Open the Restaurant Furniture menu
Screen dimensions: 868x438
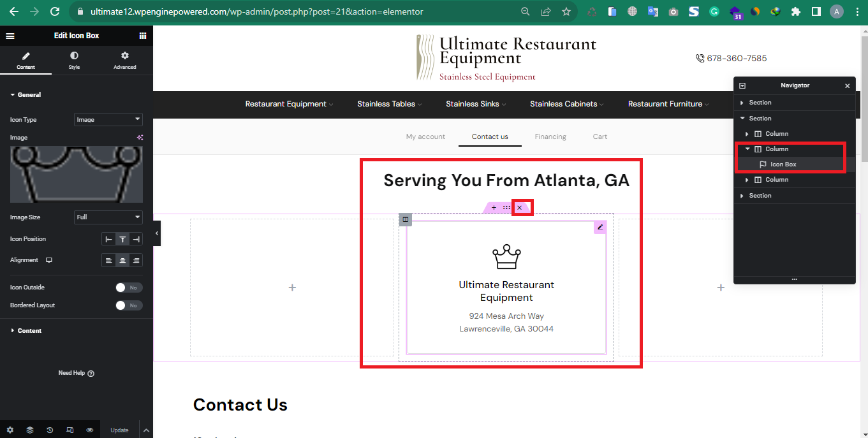[x=668, y=104]
